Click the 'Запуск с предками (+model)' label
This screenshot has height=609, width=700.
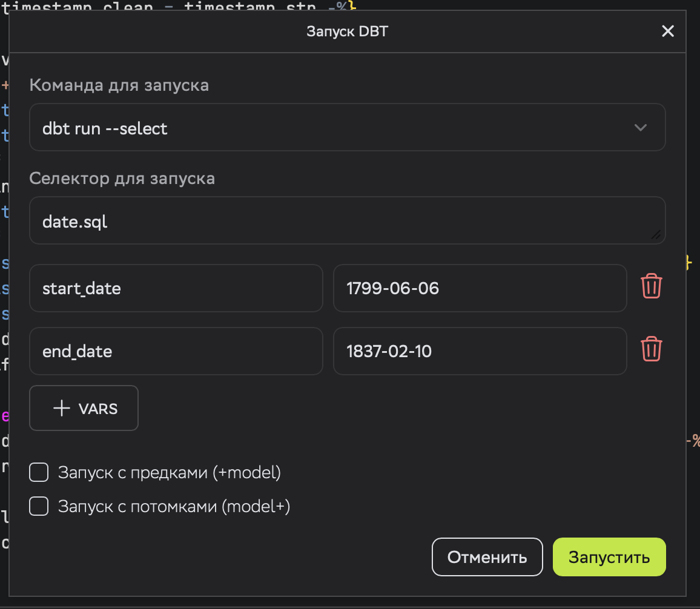(170, 472)
